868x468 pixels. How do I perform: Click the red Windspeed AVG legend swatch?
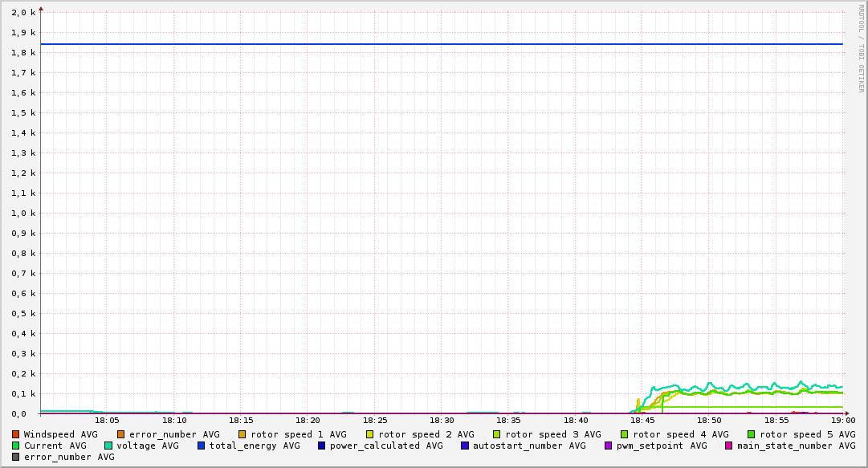pos(15,434)
